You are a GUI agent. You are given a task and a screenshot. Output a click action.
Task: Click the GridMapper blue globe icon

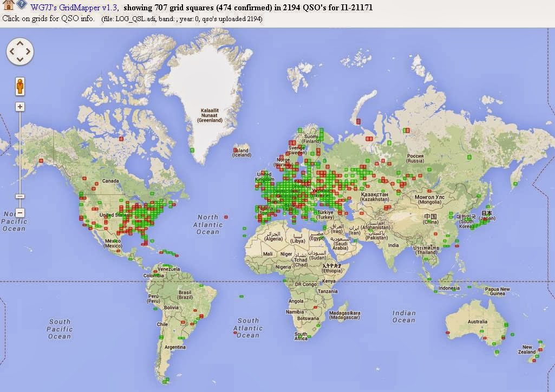point(21,4)
